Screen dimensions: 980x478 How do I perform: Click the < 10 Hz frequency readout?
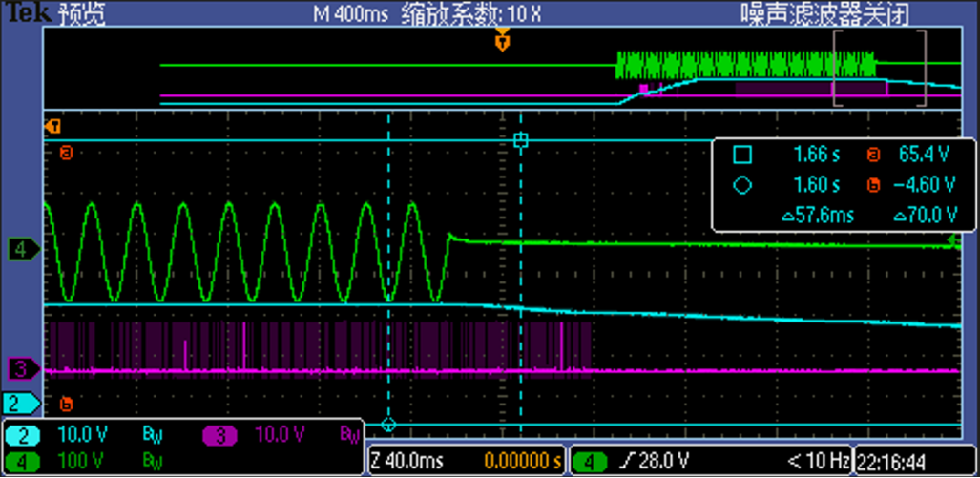[x=818, y=463]
